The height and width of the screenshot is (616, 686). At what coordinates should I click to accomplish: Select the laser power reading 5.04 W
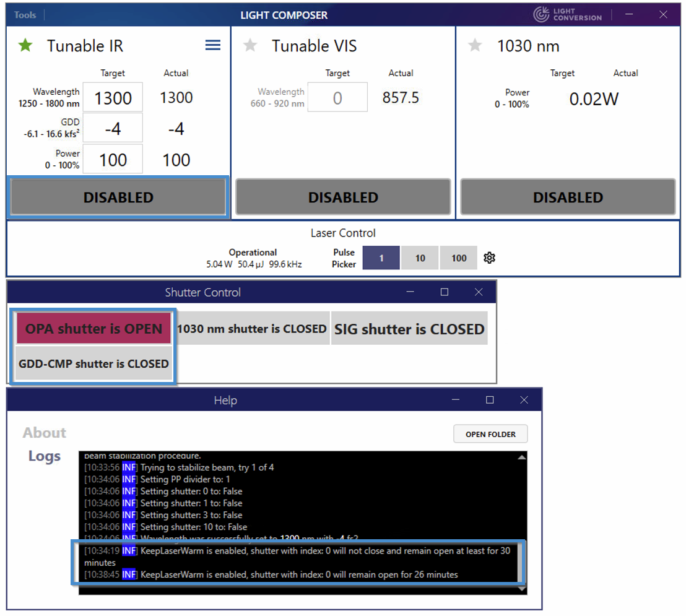[x=219, y=264]
